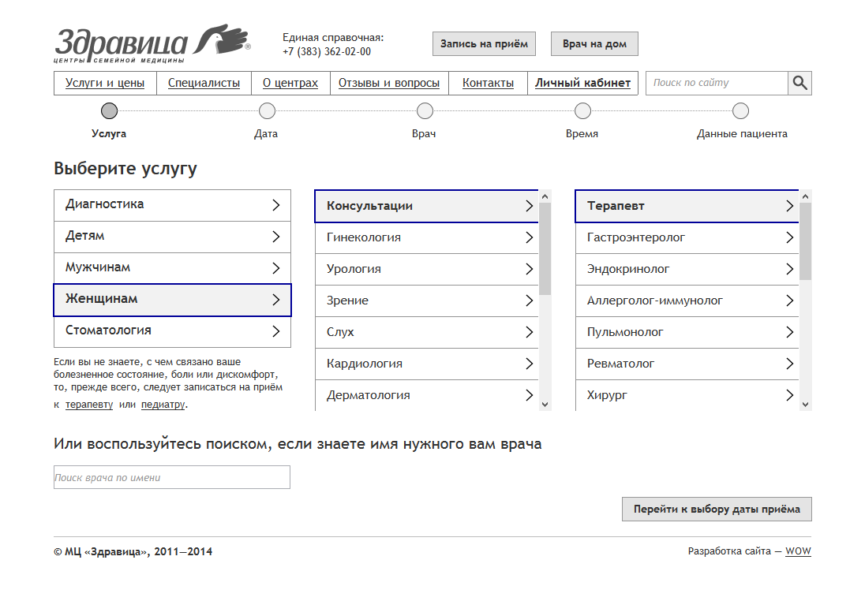The image size is (865, 616).
Task: Expand Мужчинам chevron arrow
Action: tap(275, 268)
